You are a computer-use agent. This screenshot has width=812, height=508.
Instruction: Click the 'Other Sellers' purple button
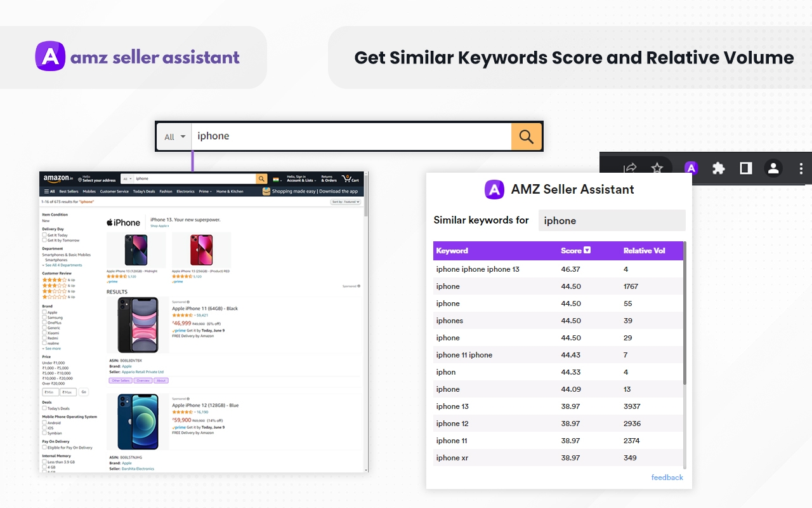pos(120,380)
